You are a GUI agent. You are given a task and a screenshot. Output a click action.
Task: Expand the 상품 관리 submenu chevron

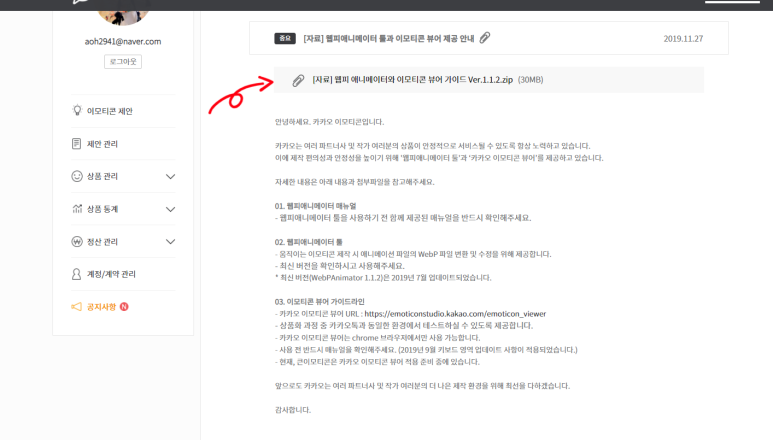pyautogui.click(x=170, y=176)
